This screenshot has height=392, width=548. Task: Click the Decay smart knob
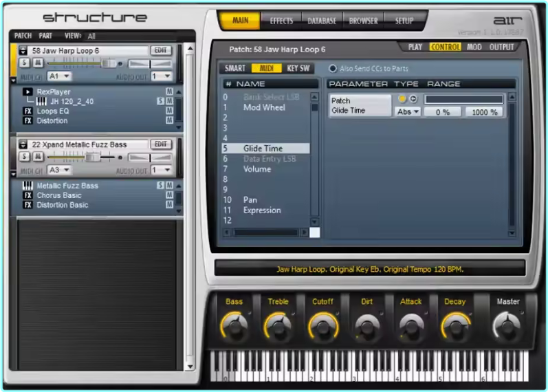[455, 327]
